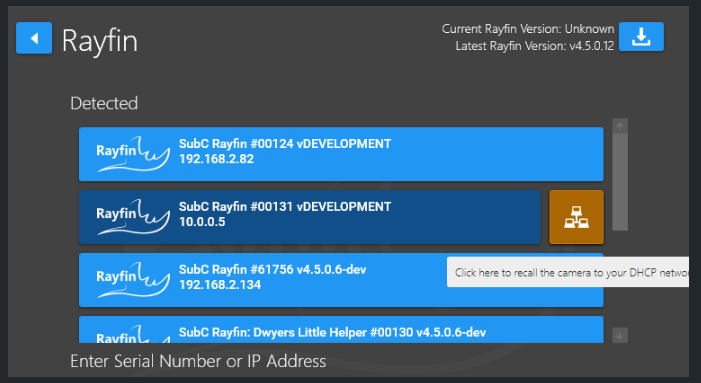The width and height of the screenshot is (701, 383).
Task: Click the Rayfin logo on the #00124 row
Action: click(x=133, y=154)
